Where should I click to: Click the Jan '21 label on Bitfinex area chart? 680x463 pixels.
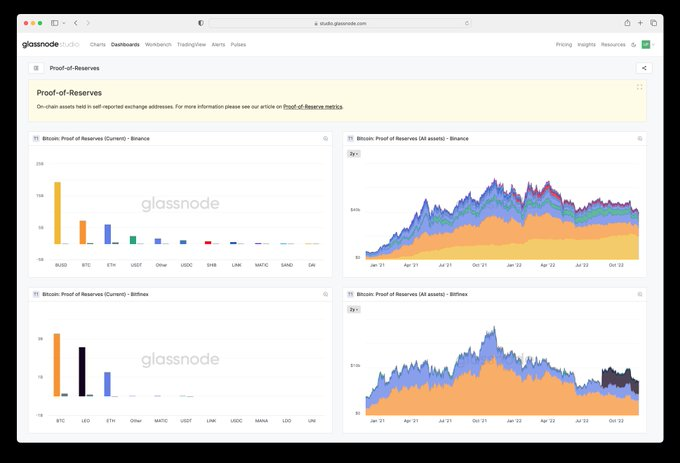377,421
